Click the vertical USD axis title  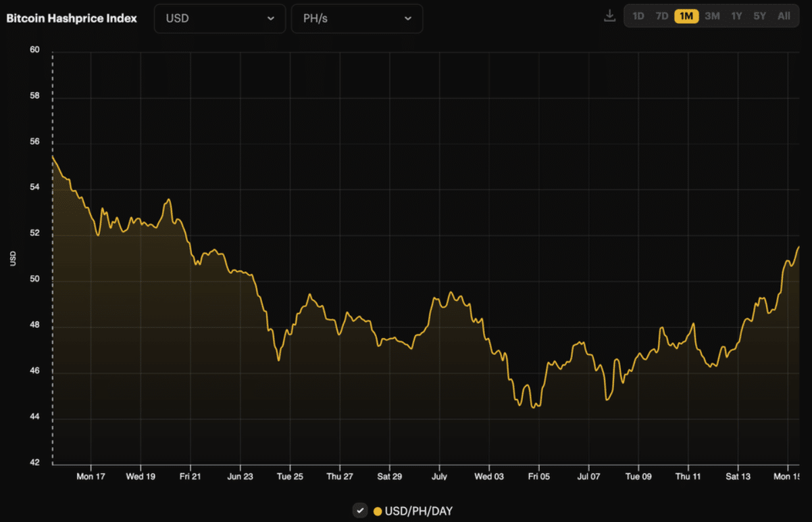tap(13, 258)
